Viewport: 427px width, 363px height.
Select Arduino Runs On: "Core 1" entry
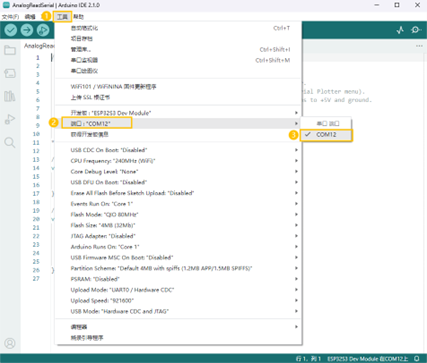[x=178, y=247]
